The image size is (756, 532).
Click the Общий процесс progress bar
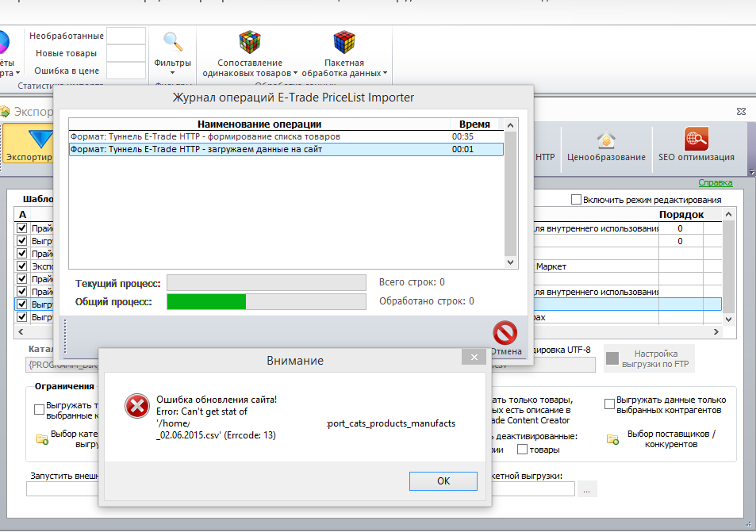(266, 301)
